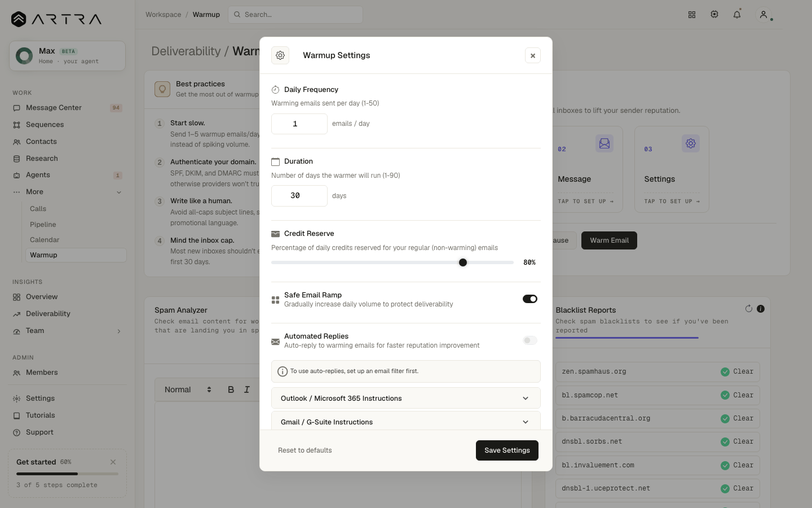Click the Get started progress bar
Screen dimensions: 812x508
[67, 474]
